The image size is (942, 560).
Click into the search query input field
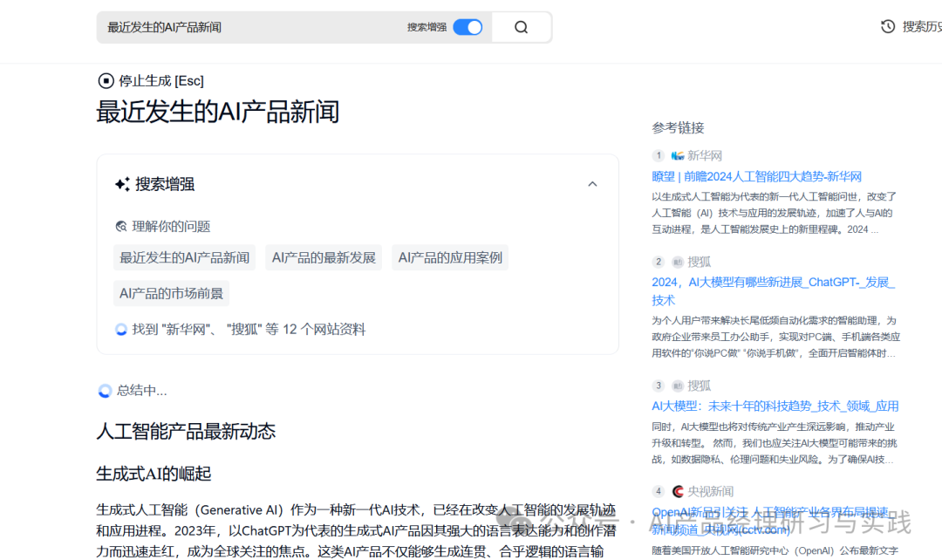click(253, 27)
